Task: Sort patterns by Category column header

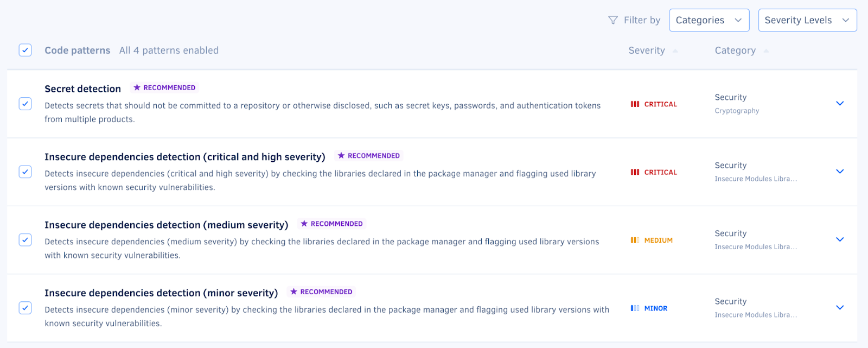Action: point(735,50)
